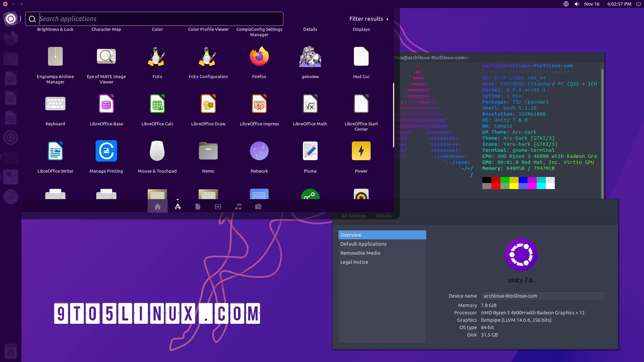Screen dimensions: 644x362
Task: Switch to the Music lens in the Dash
Action: [238, 206]
